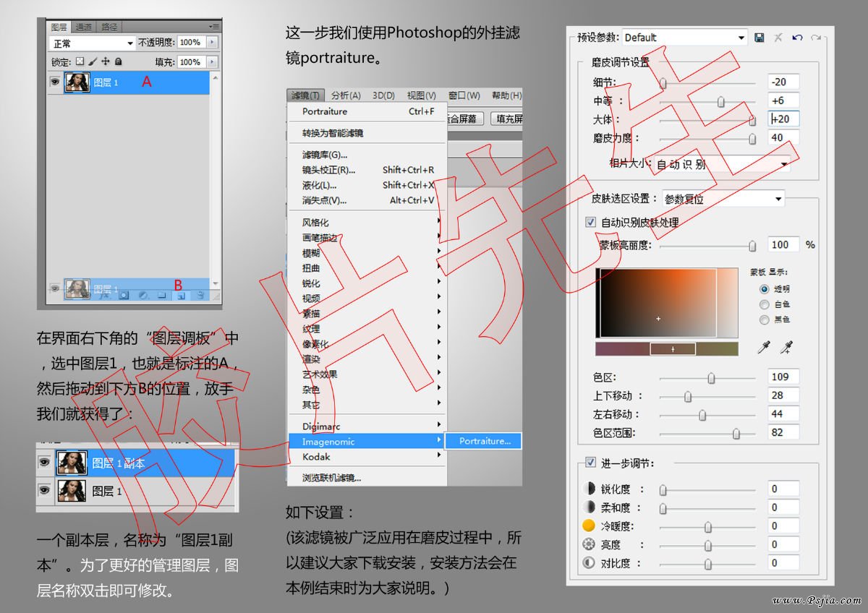
Task: Click the lock all padlock icon
Action: pyautogui.click(x=118, y=62)
